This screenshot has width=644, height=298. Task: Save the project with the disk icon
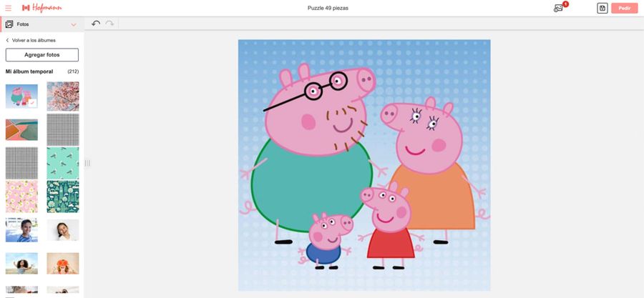[602, 8]
